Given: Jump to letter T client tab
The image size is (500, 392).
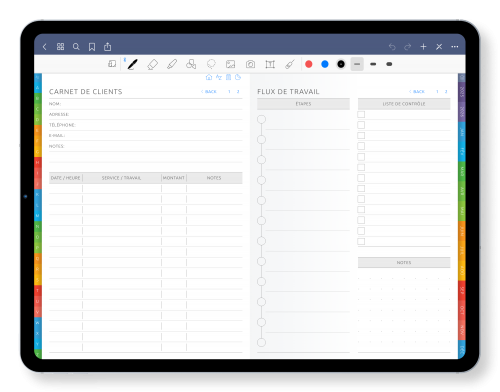Looking at the screenshot, I should pyautogui.click(x=38, y=290).
